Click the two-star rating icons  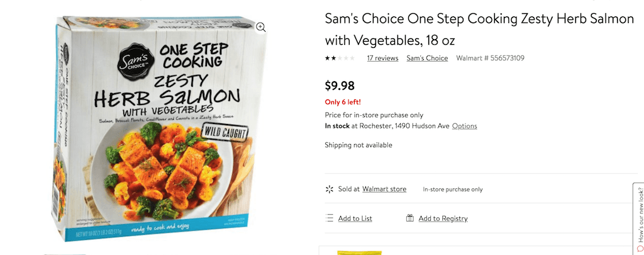point(340,59)
